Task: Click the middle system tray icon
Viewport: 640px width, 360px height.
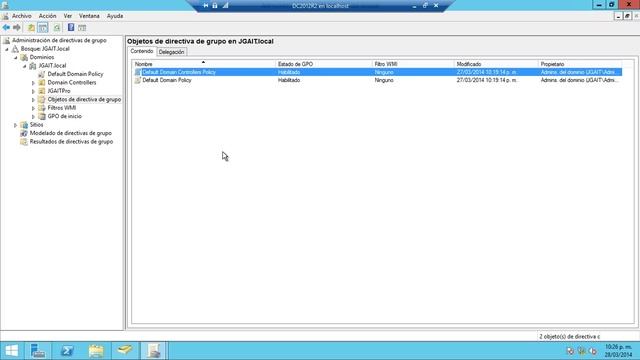Action: (x=582, y=351)
